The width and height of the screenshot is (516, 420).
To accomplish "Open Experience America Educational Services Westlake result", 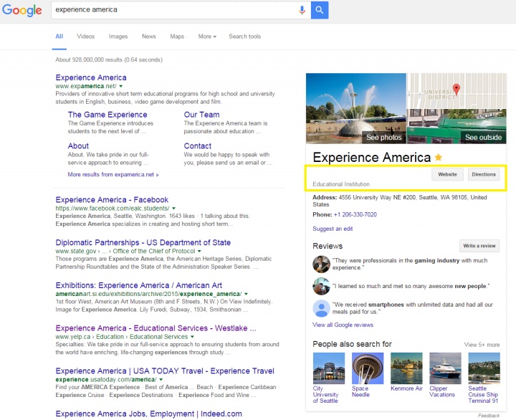I will coord(156,328).
